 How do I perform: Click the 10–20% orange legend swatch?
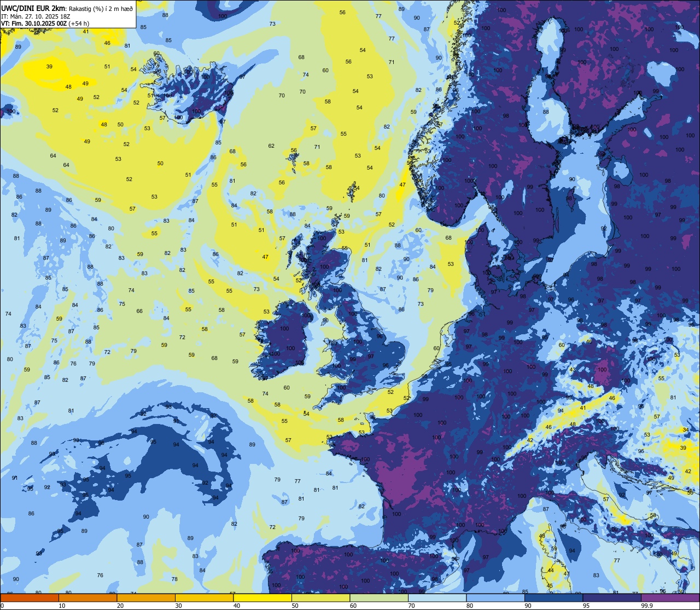tap(87, 597)
